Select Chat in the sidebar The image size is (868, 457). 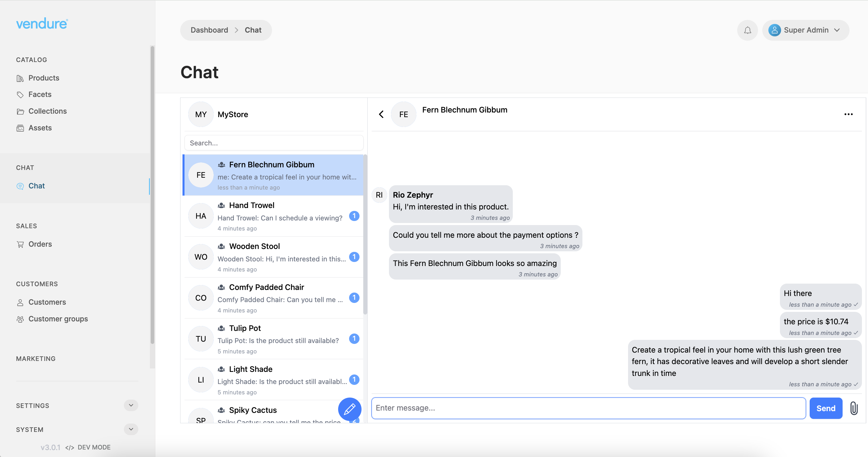36,186
